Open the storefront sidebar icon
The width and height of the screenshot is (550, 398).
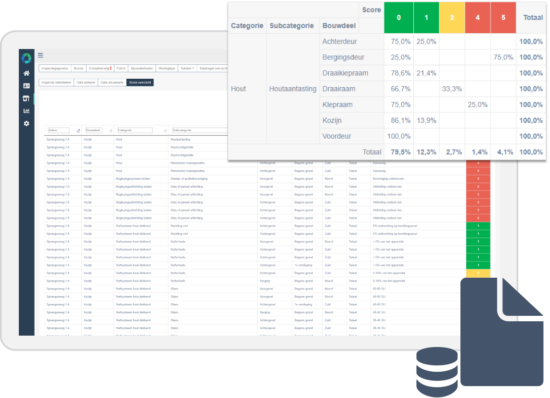(x=26, y=99)
